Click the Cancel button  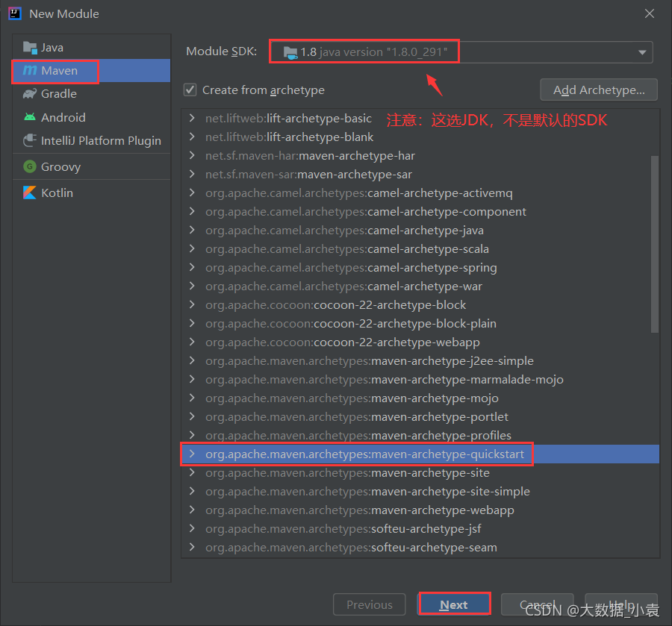pos(538,604)
